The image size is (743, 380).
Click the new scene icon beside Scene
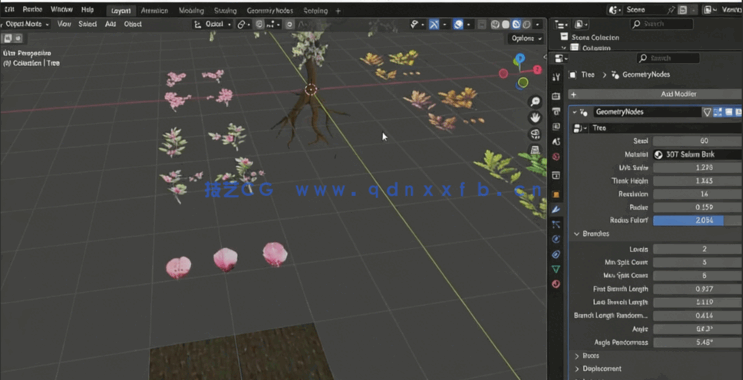[683, 9]
